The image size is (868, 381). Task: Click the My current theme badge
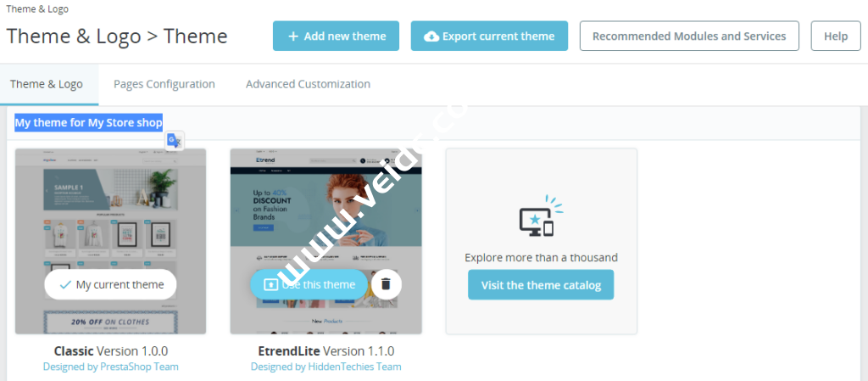111,284
